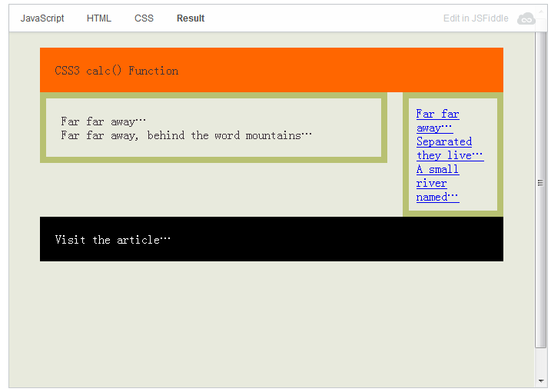Open Edit in JSFiddle link
Viewport: 551px width, 392px height.
476,18
